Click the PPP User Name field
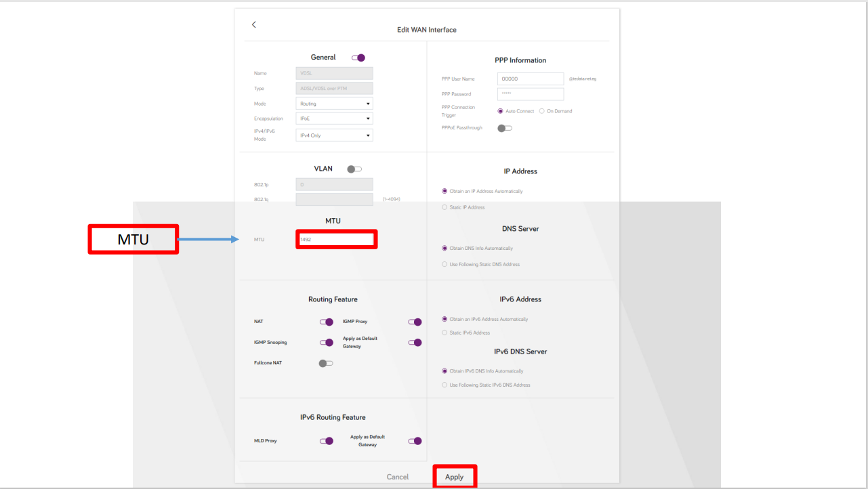Image resolution: width=868 pixels, height=489 pixels. click(x=531, y=79)
